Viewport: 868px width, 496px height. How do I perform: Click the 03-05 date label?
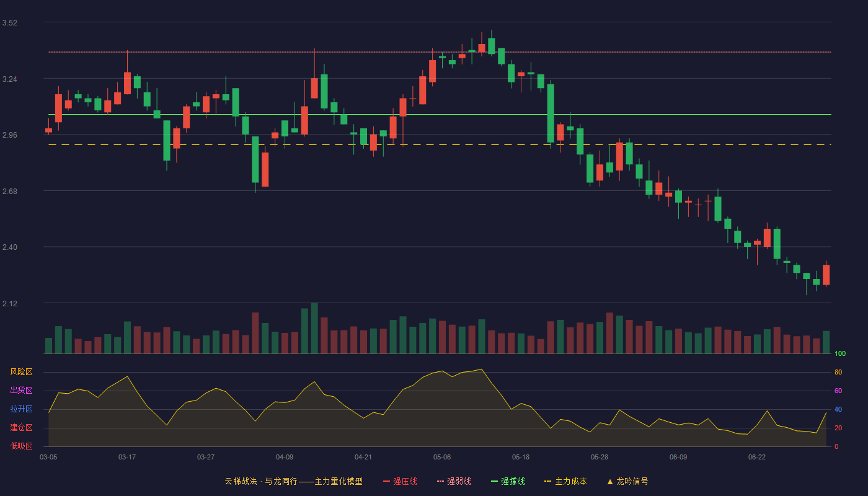48,457
